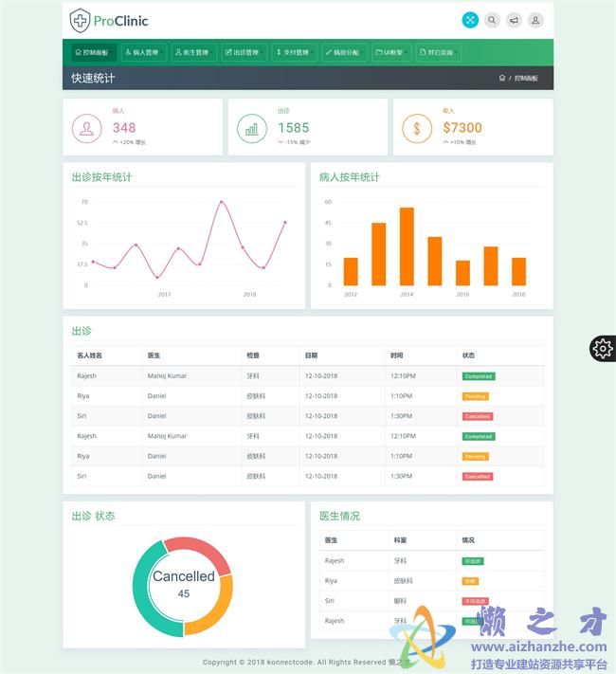Open the settings gear on right edge
Image resolution: width=616 pixels, height=674 pixels.
(x=603, y=349)
